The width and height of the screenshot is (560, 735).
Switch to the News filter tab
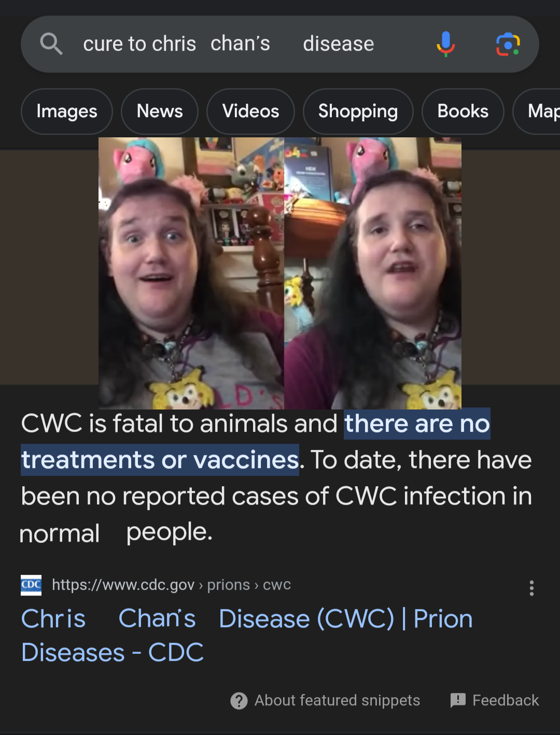160,111
